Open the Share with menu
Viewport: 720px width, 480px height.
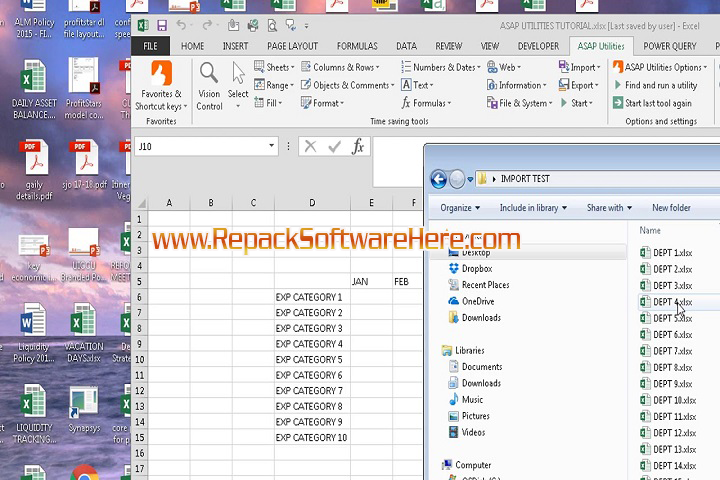[609, 208]
